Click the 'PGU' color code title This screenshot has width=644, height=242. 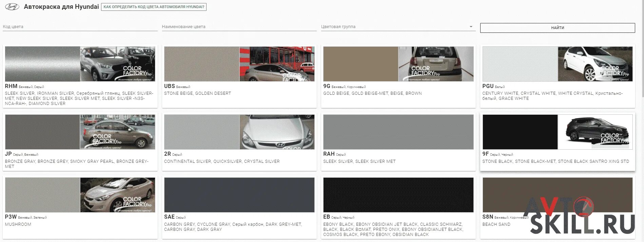click(x=488, y=86)
